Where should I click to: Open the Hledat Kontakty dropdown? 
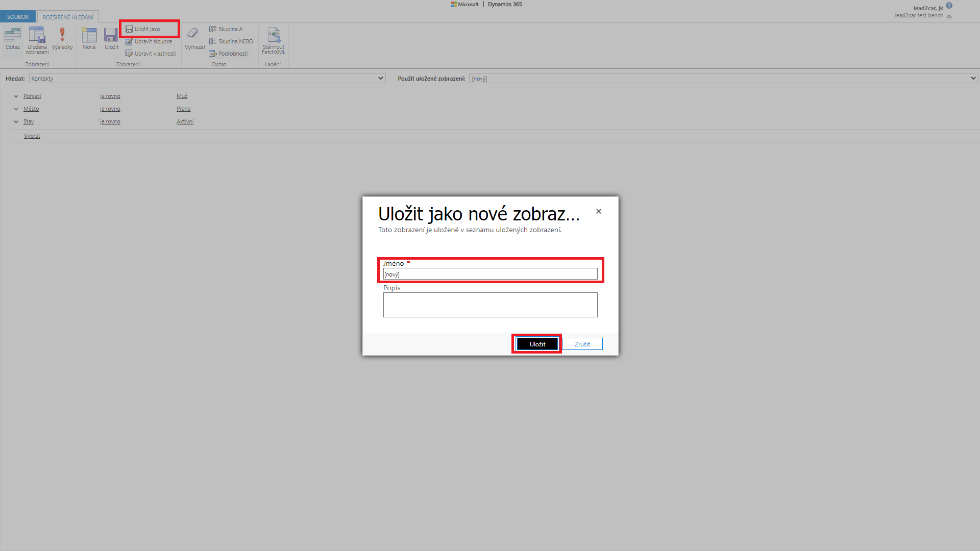207,79
